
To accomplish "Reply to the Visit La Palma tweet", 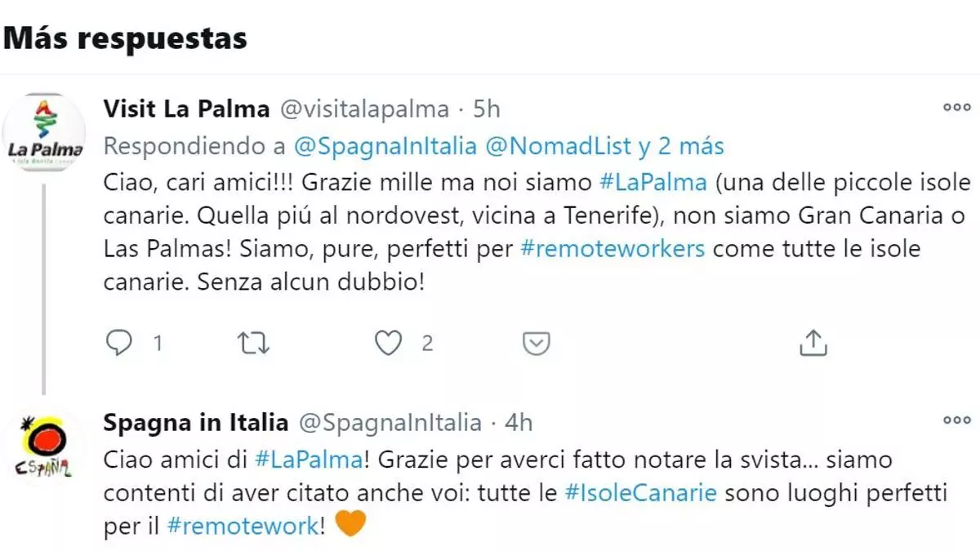I will pos(120,344).
